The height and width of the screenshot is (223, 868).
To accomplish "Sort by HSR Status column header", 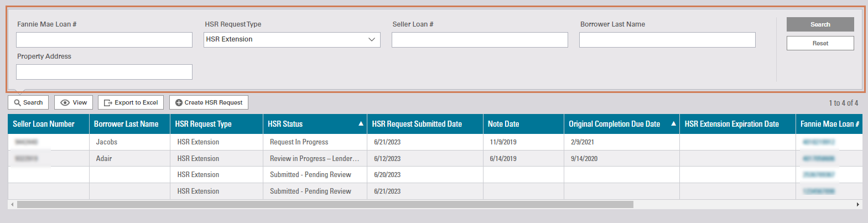I will pos(315,124).
